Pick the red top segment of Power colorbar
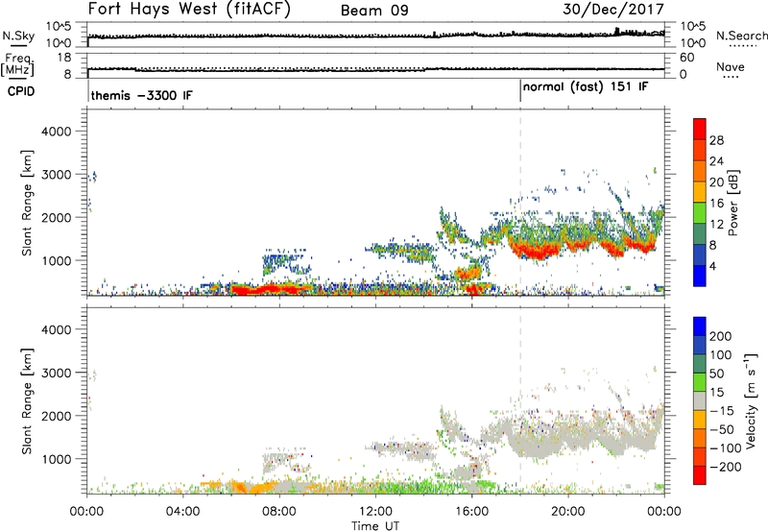This screenshot has width=768, height=532. 700,130
